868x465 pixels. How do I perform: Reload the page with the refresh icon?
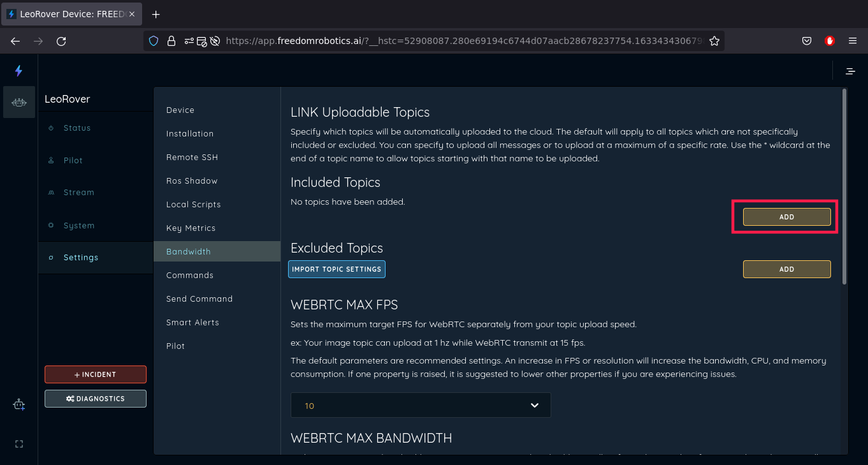61,41
